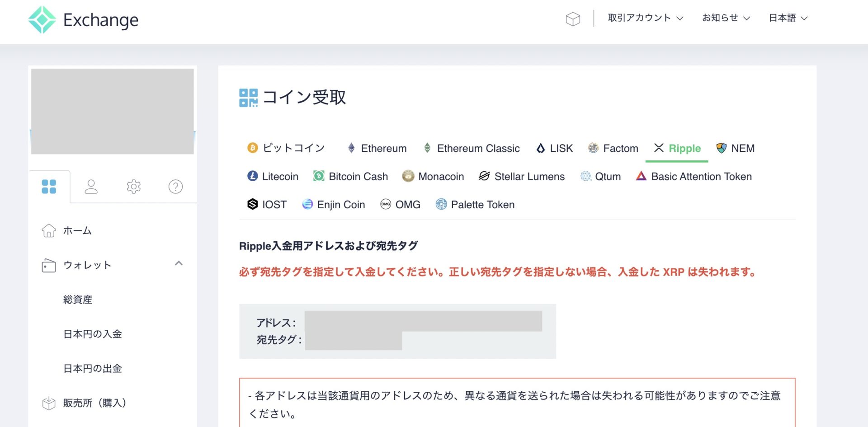Open the user profile icon tab
The image size is (868, 427).
[x=91, y=187]
